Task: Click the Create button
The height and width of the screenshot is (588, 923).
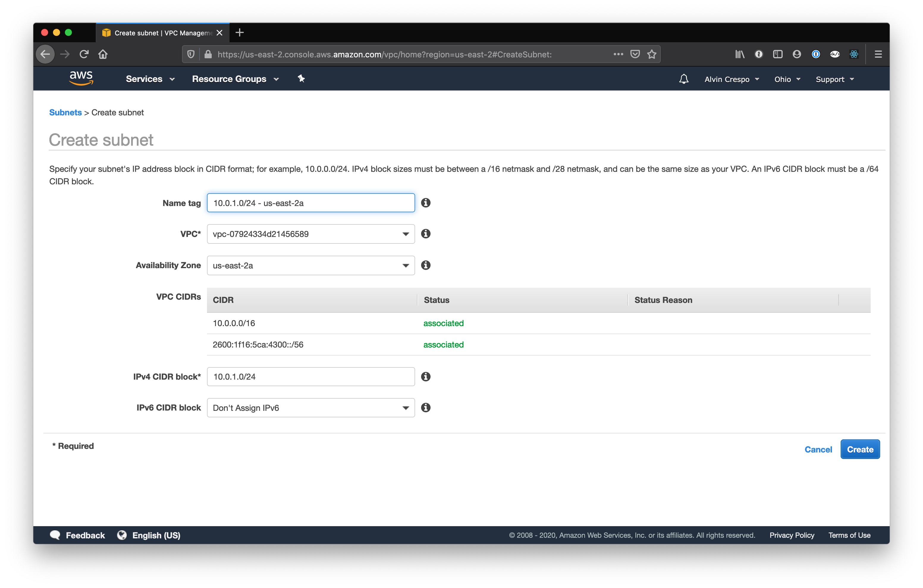Action: tap(860, 449)
